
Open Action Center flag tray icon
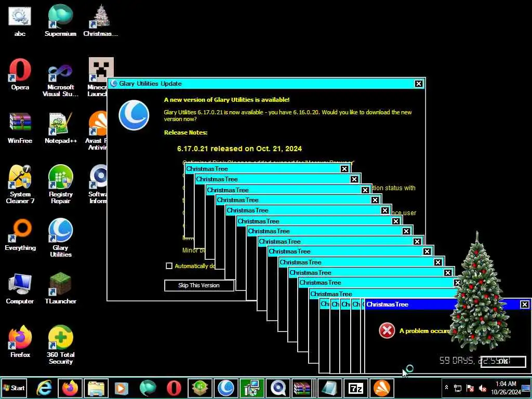[470, 388]
